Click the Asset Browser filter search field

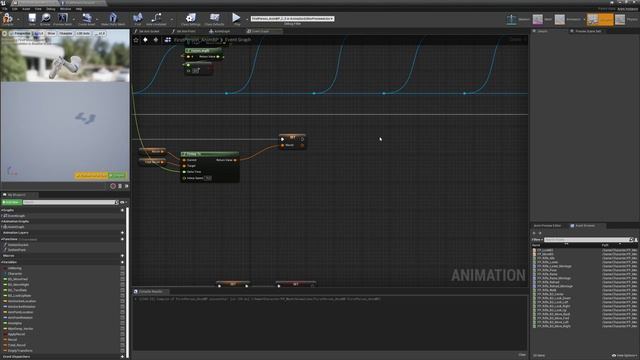tap(588, 240)
